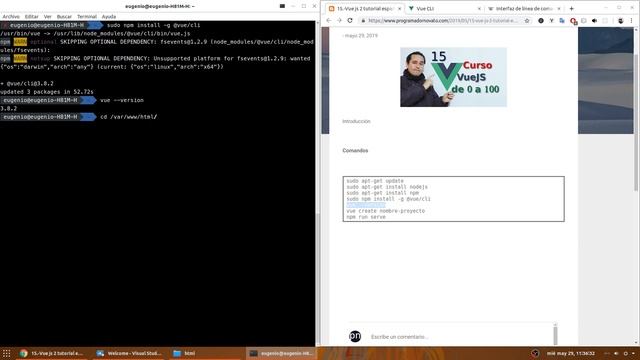Click the site security lock icon
The width and height of the screenshot is (640, 360).
[363, 20]
